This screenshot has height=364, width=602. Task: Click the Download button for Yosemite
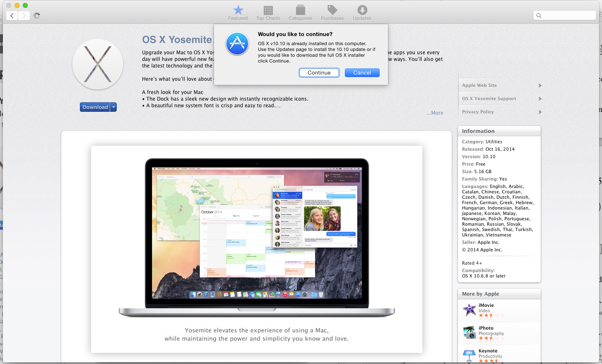(x=95, y=107)
